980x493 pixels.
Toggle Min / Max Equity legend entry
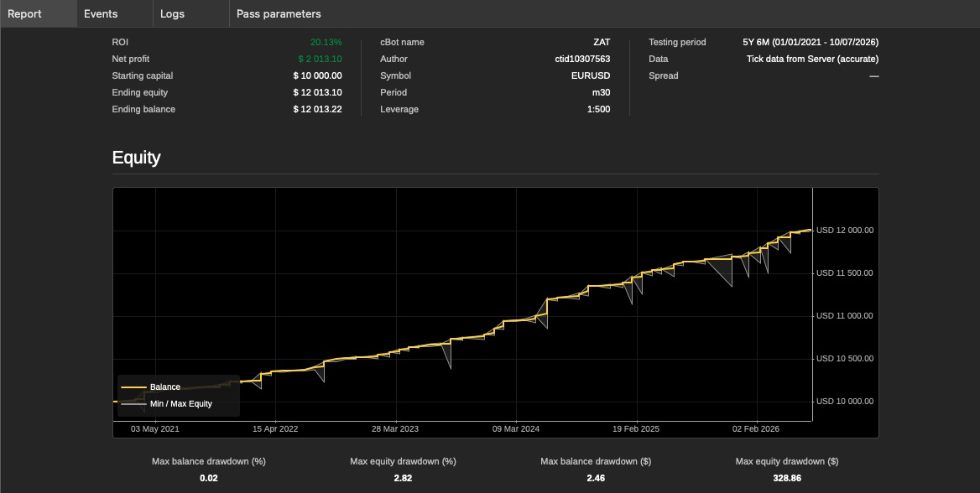point(166,403)
